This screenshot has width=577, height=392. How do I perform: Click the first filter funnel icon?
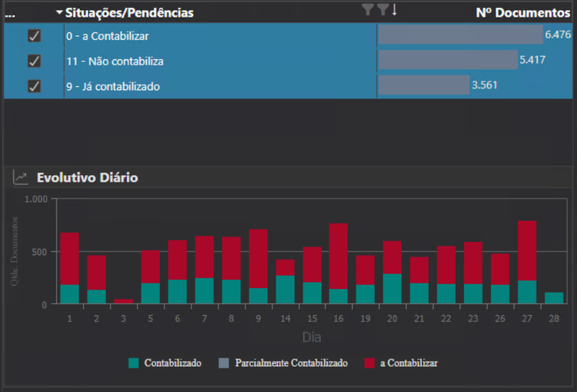coord(368,9)
